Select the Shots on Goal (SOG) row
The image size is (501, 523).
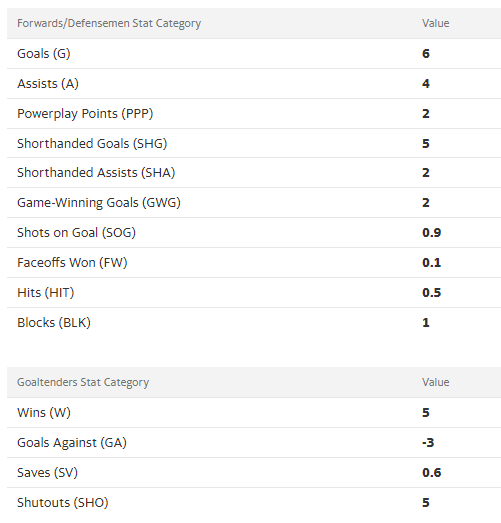(x=254, y=232)
